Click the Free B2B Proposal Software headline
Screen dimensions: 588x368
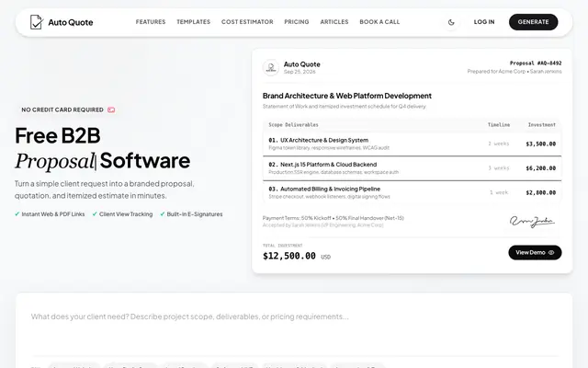point(102,148)
